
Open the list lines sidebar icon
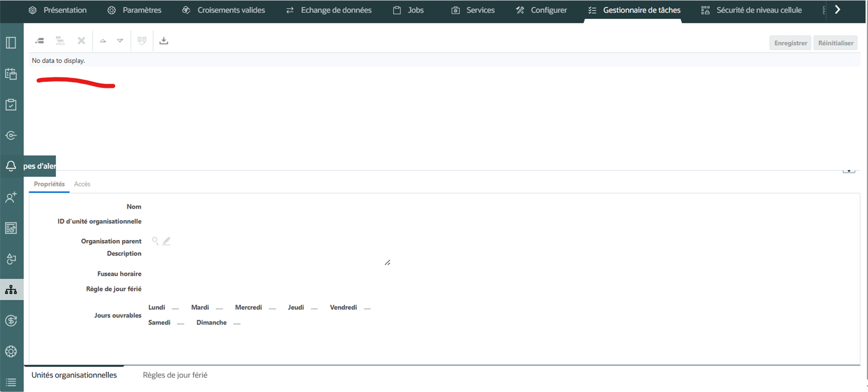pos(11,382)
